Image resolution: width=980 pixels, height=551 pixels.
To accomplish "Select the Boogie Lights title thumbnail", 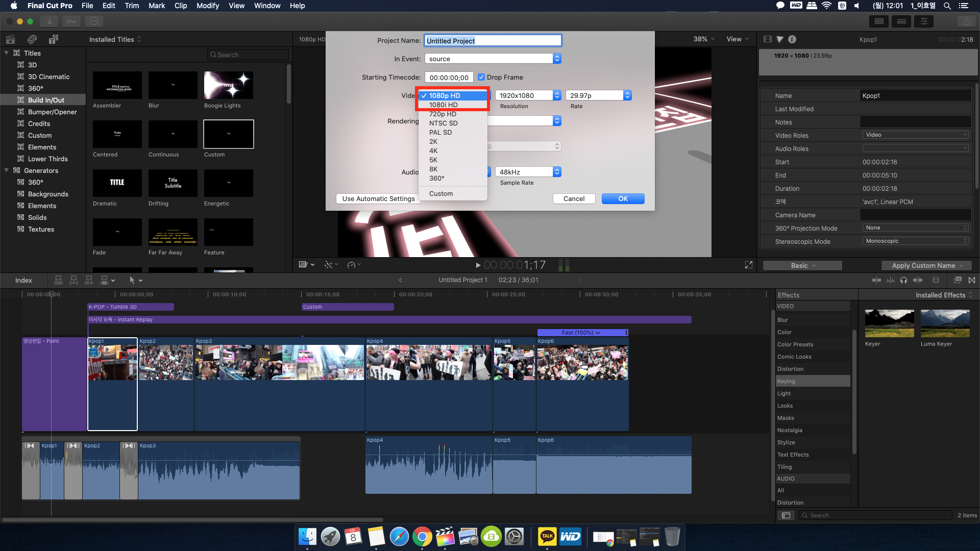I will click(x=228, y=85).
